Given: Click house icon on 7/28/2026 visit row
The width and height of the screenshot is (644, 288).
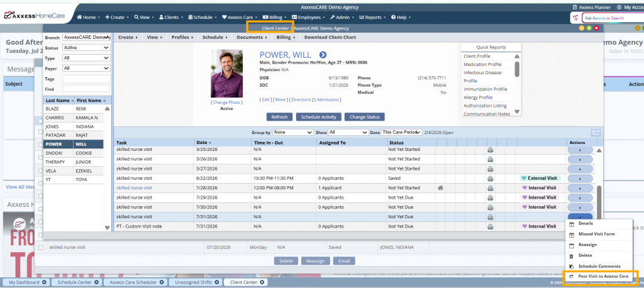Looking at the screenshot, I should pos(440,188).
